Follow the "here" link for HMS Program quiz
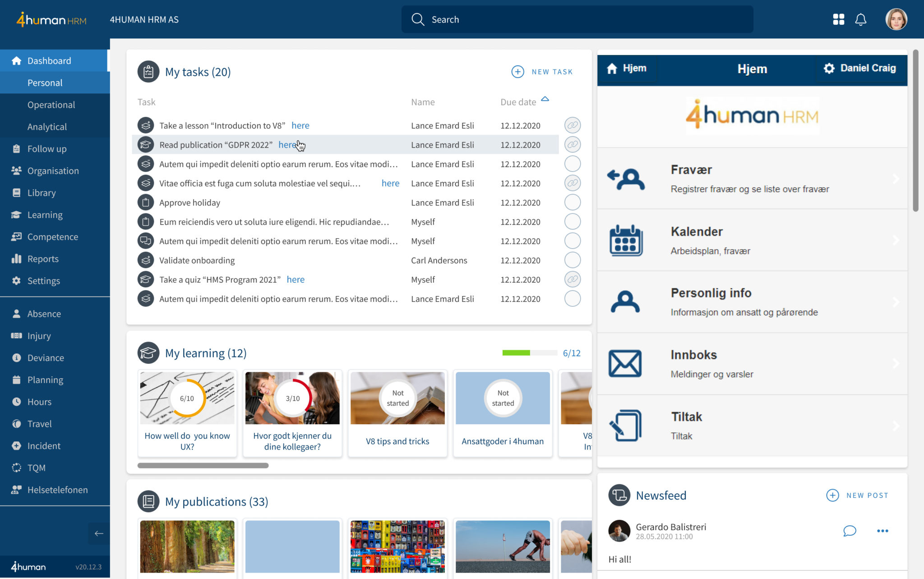Image resolution: width=924 pixels, height=579 pixels. (296, 280)
